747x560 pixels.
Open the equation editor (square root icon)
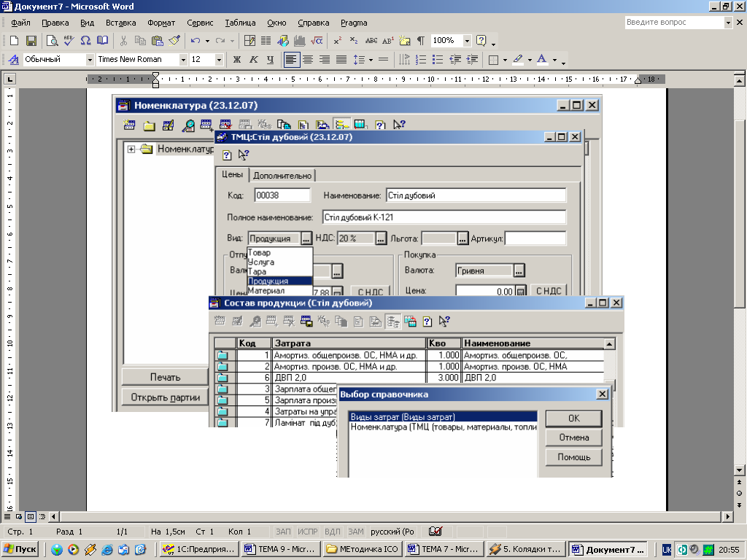tap(317, 41)
